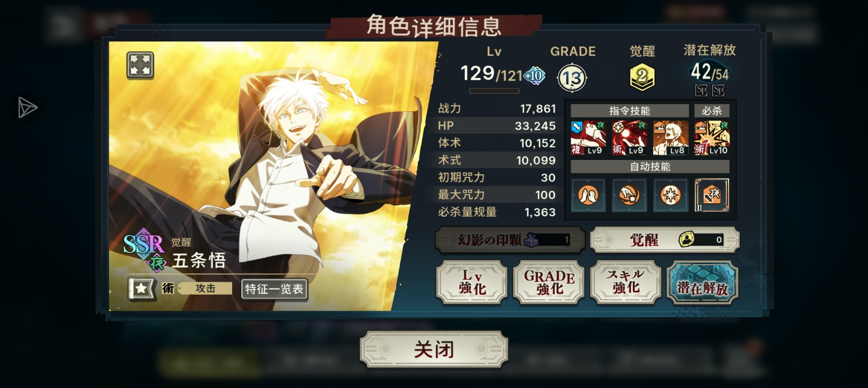
Task: Close the dialog with 关闭 button
Action: coord(434,350)
